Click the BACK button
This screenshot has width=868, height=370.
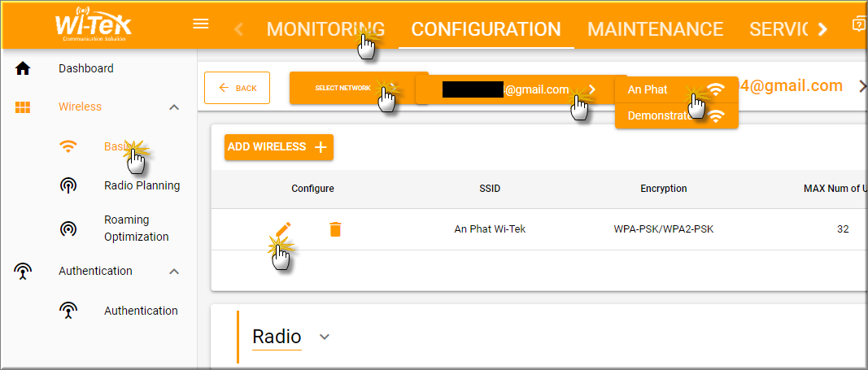pos(237,88)
